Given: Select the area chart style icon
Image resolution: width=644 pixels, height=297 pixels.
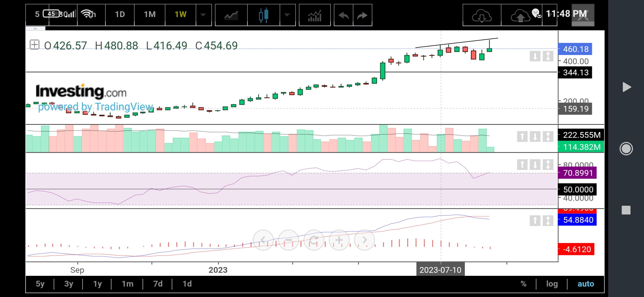Looking at the screenshot, I should pos(231,15).
